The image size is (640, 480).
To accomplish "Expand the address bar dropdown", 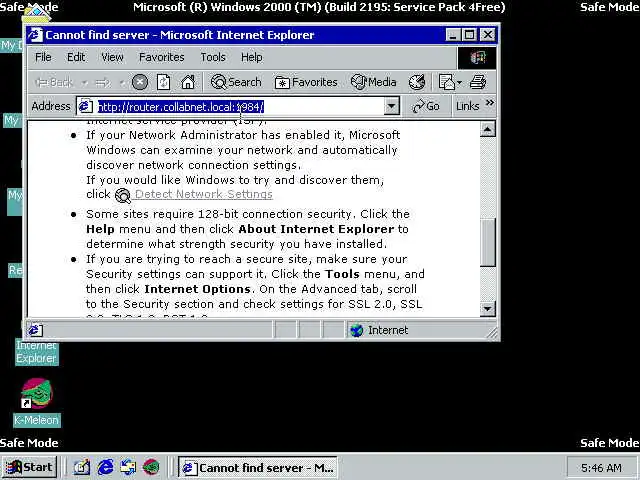I will point(391,107).
